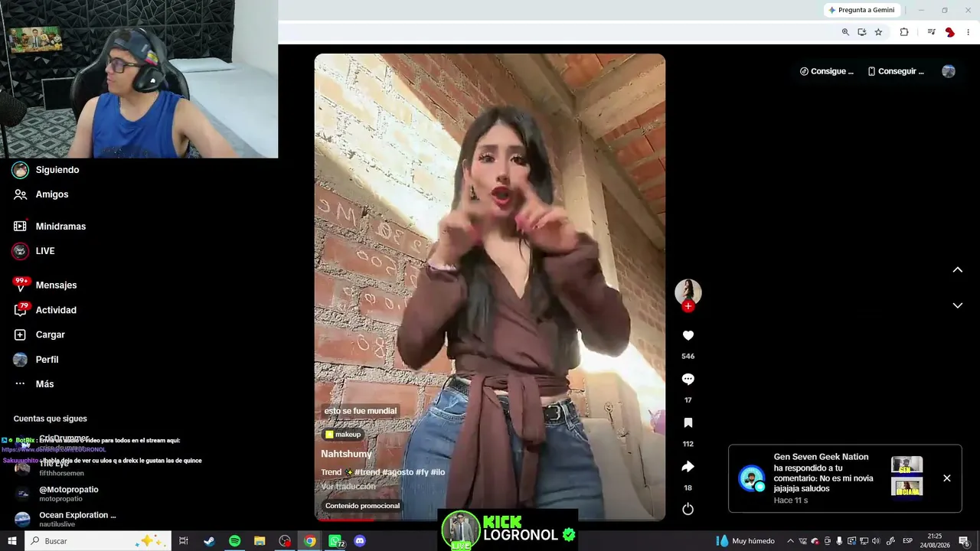Screen dimensions: 980x551
Task: Open File Explorer from the taskbar
Action: pyautogui.click(x=260, y=541)
